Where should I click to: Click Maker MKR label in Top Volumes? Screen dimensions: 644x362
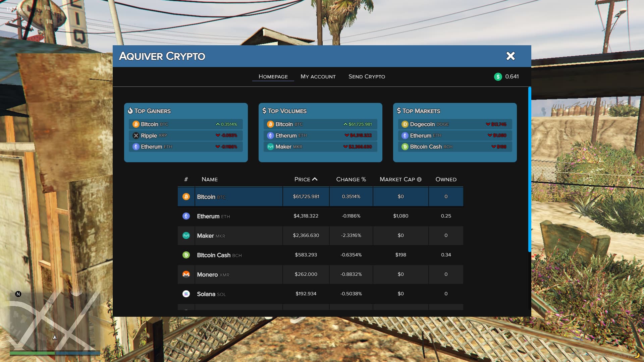coord(289,147)
